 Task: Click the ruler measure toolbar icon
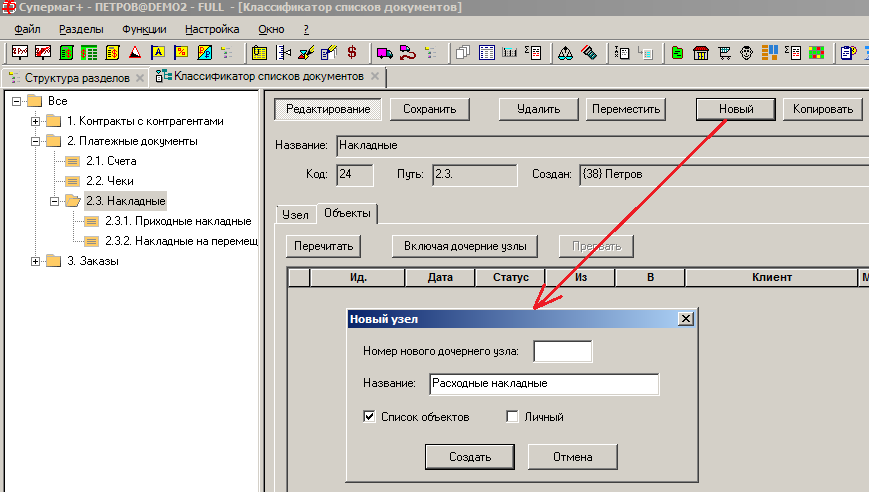[283, 53]
